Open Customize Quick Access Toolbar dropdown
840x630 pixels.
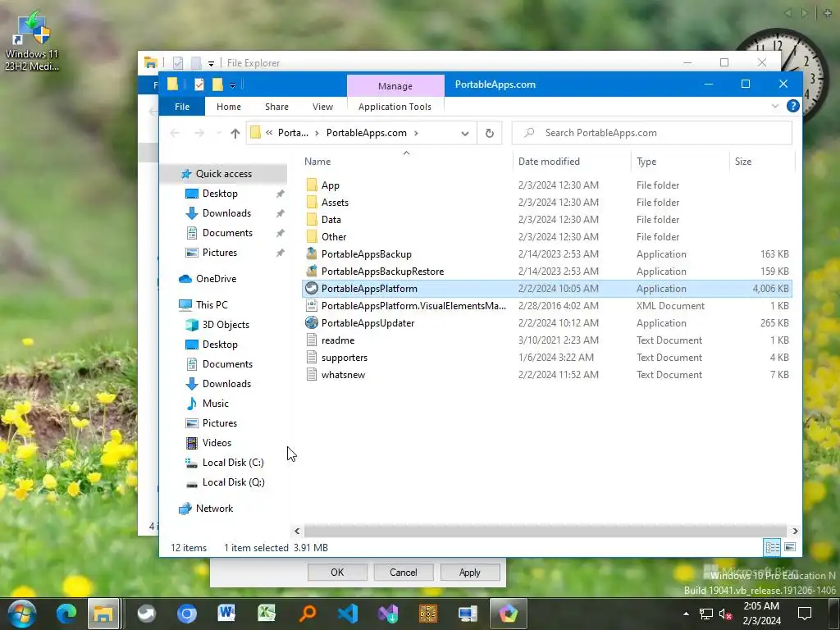coord(232,84)
